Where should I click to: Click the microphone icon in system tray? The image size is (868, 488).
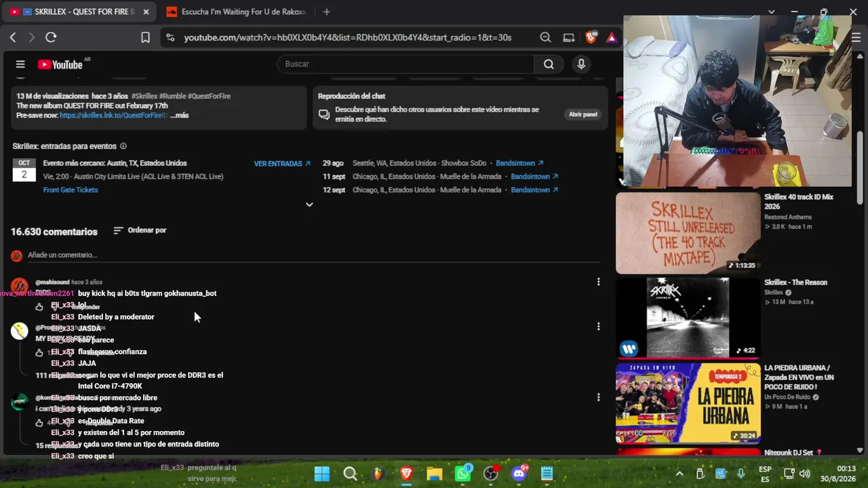tap(741, 474)
